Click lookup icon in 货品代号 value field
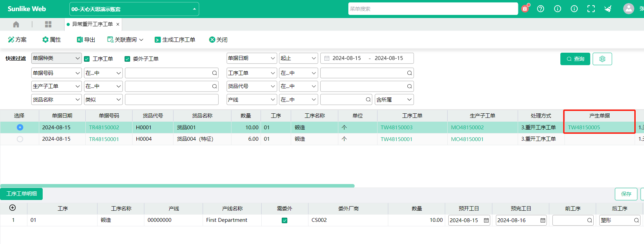This screenshot has height=244, width=644. [409, 86]
